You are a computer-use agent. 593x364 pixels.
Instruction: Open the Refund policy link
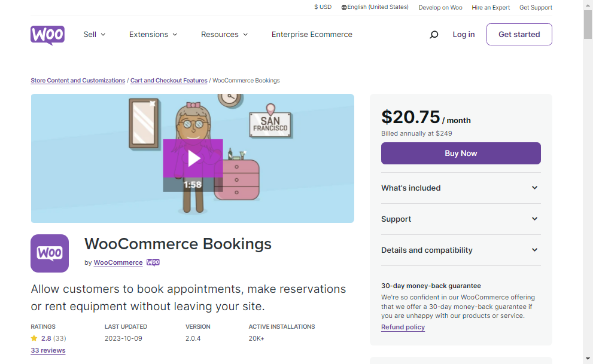403,327
